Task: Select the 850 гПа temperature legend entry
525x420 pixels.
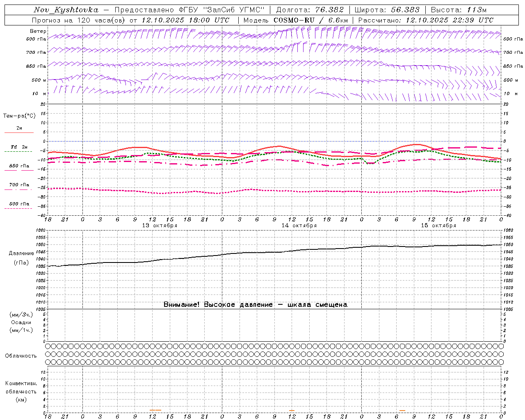Action: pos(19,168)
